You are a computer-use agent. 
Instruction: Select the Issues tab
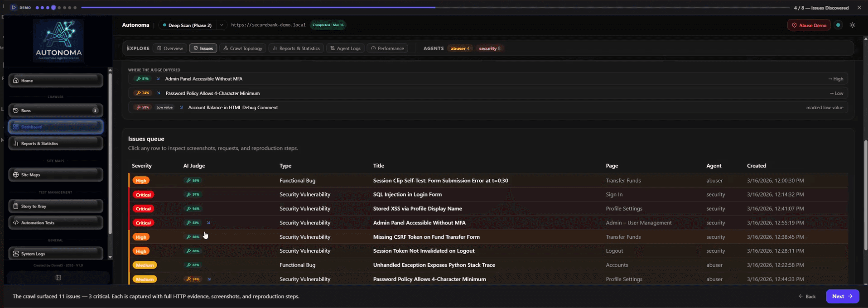tap(203, 48)
